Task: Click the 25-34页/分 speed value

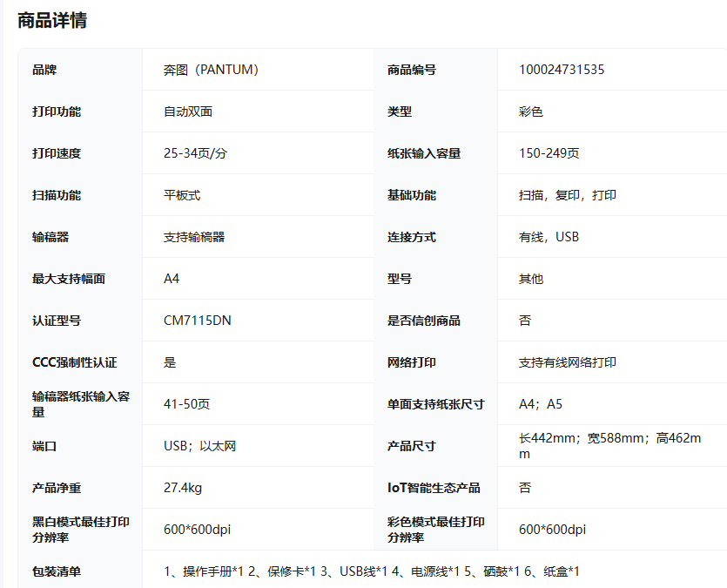Action: (195, 153)
